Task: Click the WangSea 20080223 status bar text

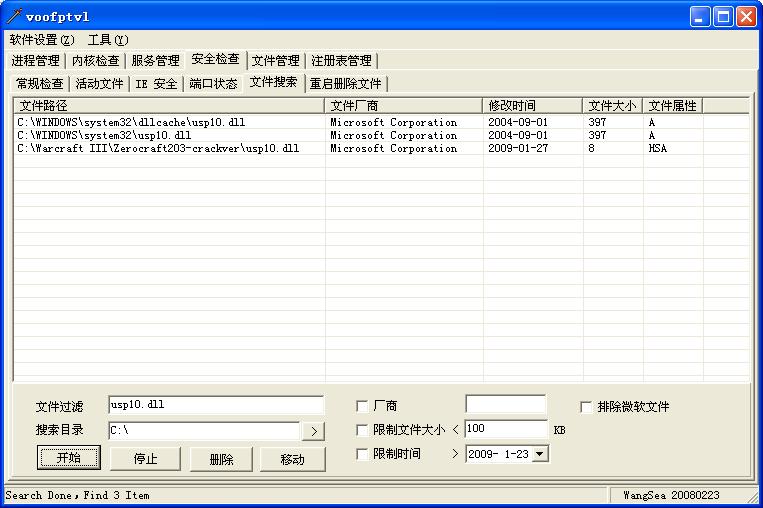Action: (x=671, y=495)
